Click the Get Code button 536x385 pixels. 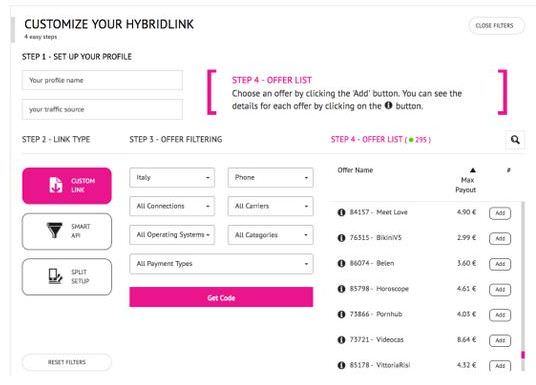(221, 297)
